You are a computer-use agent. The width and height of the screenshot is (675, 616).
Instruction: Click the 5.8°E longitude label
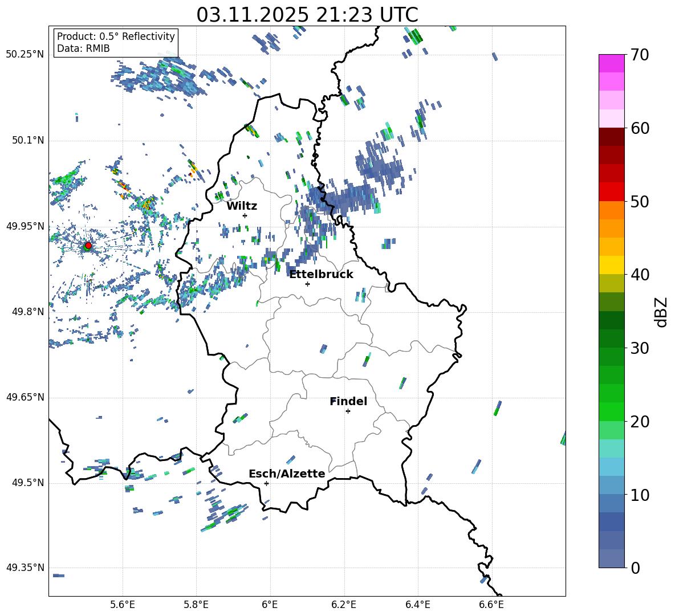[x=196, y=605]
